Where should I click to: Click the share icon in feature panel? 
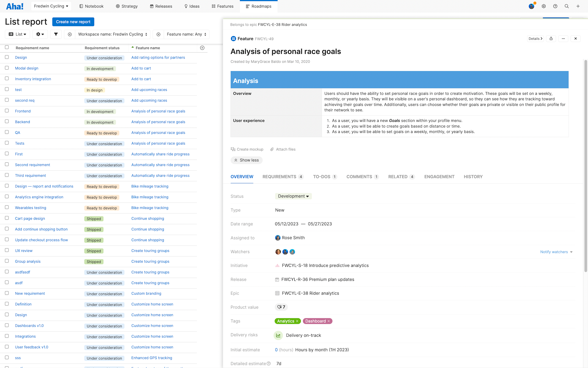[551, 39]
